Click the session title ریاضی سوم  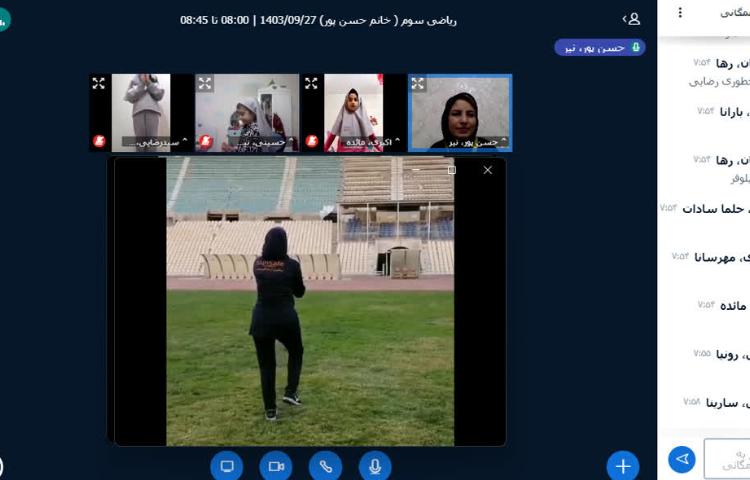[318, 20]
